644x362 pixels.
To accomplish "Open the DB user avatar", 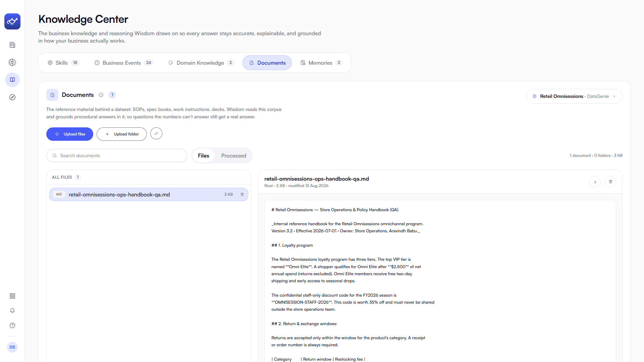I will click(x=12, y=347).
